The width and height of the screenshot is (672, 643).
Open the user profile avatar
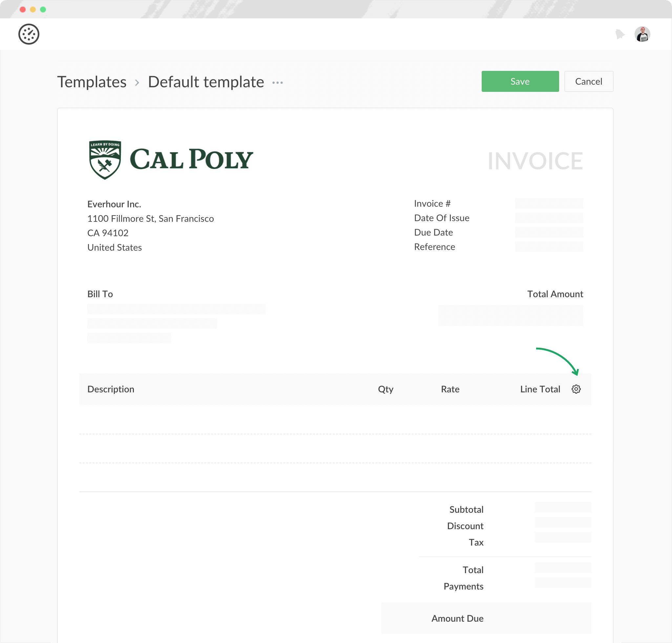point(642,34)
